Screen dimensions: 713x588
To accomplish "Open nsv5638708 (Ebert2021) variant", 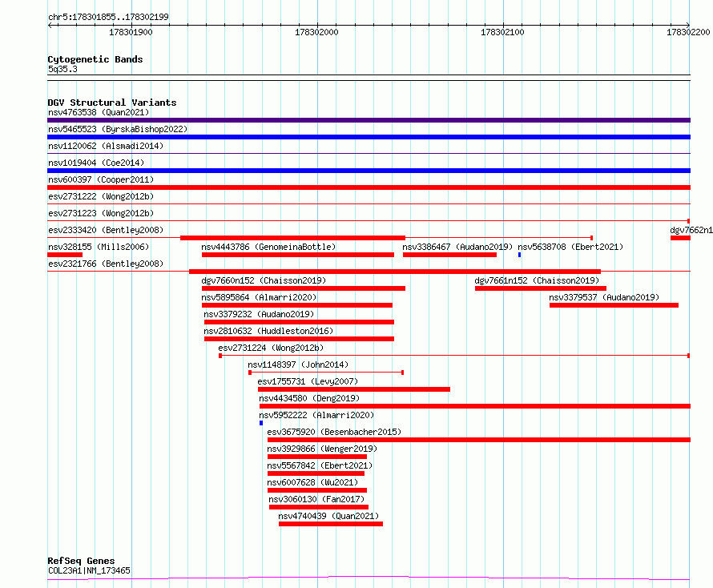I will (570, 247).
